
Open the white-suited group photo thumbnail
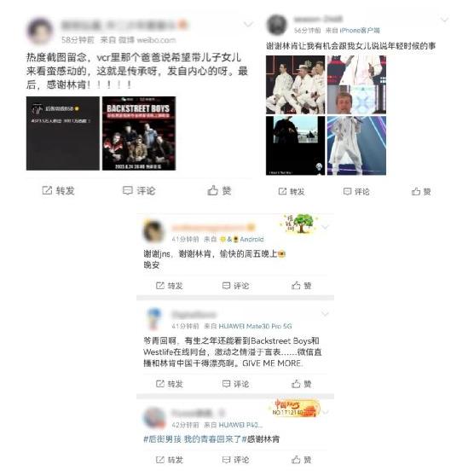click(295, 84)
